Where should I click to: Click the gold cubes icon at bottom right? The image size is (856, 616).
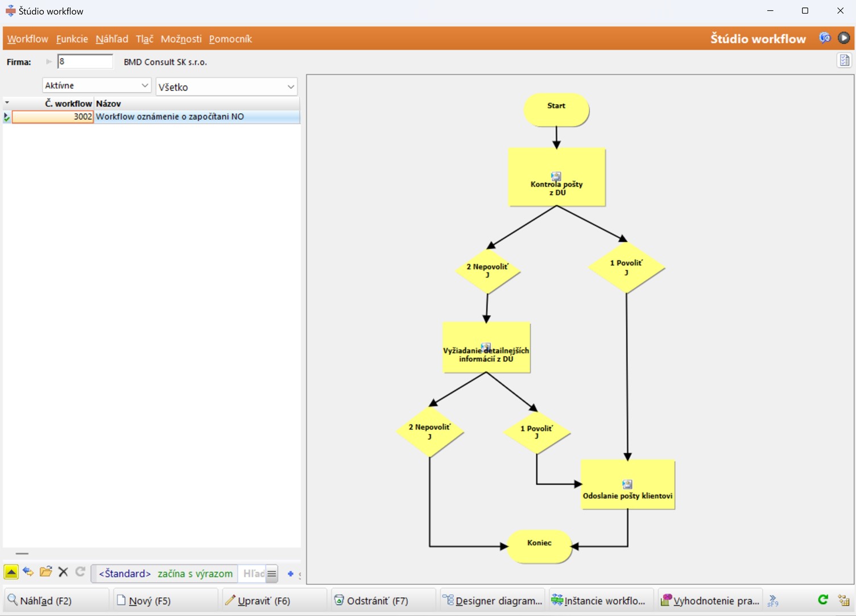point(844,600)
